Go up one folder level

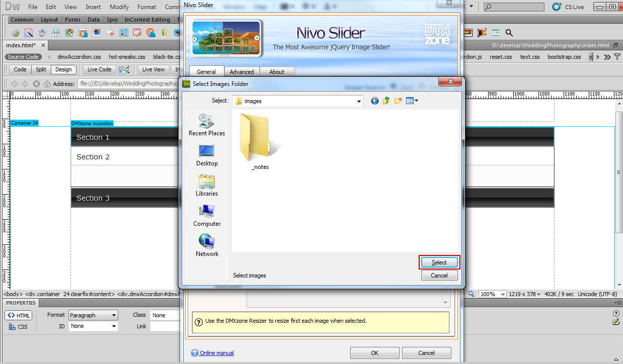click(x=386, y=101)
